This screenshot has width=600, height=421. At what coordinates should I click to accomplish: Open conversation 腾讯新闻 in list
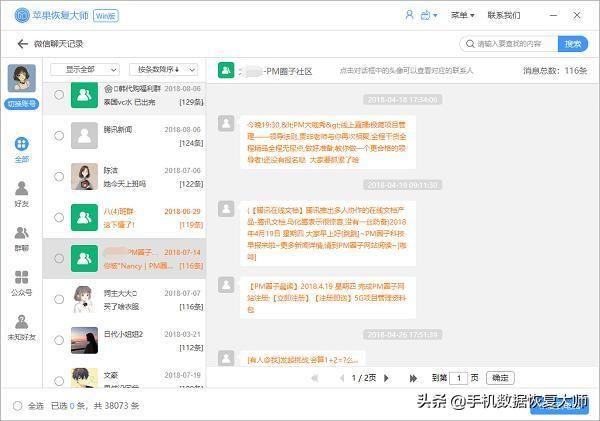[x=124, y=135]
